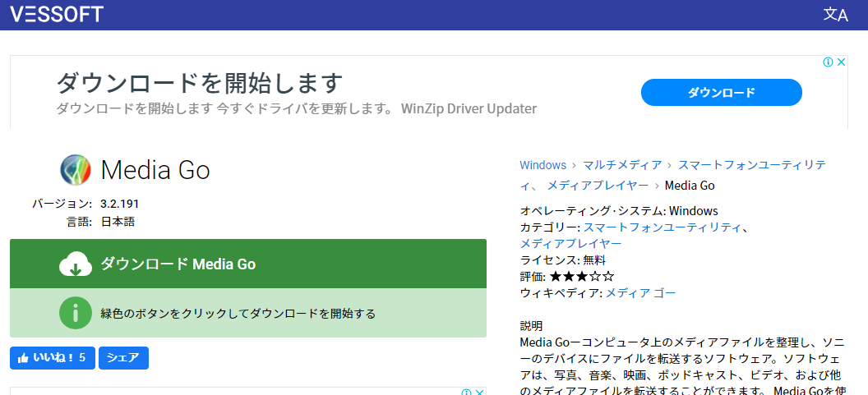868x395 pixels.
Task: Open category link スマートフォンユーティリティ
Action: [x=662, y=227]
